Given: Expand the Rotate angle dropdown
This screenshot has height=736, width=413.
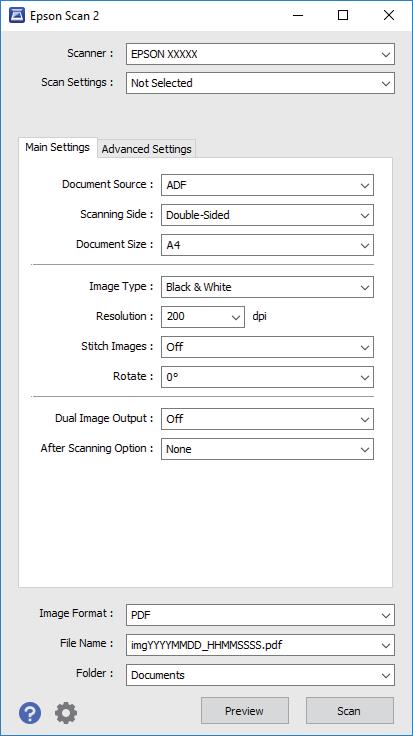Looking at the screenshot, I should click(267, 377).
